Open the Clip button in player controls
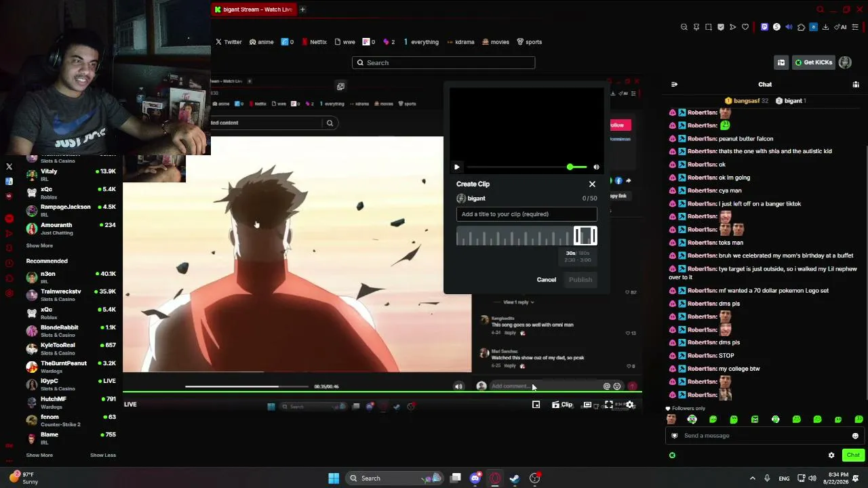The height and width of the screenshot is (488, 868). pyautogui.click(x=562, y=405)
